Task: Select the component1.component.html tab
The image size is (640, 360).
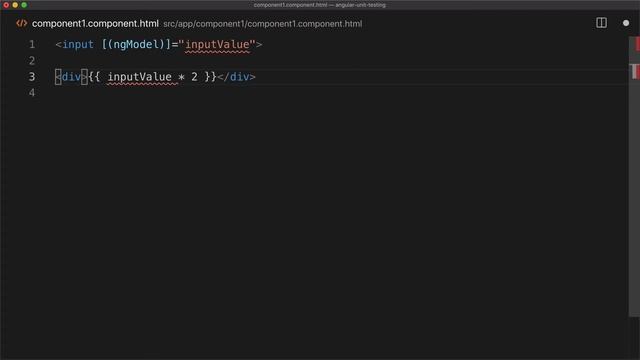Action: point(95,24)
